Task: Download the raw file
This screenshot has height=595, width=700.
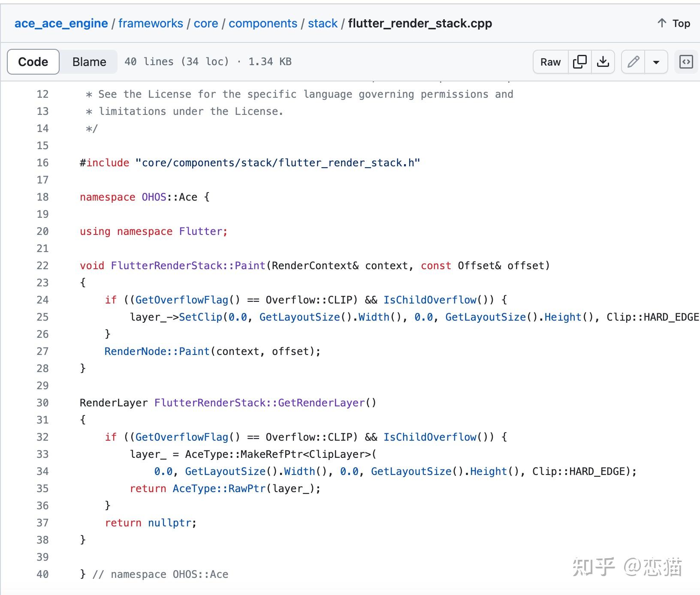Action: 603,62
